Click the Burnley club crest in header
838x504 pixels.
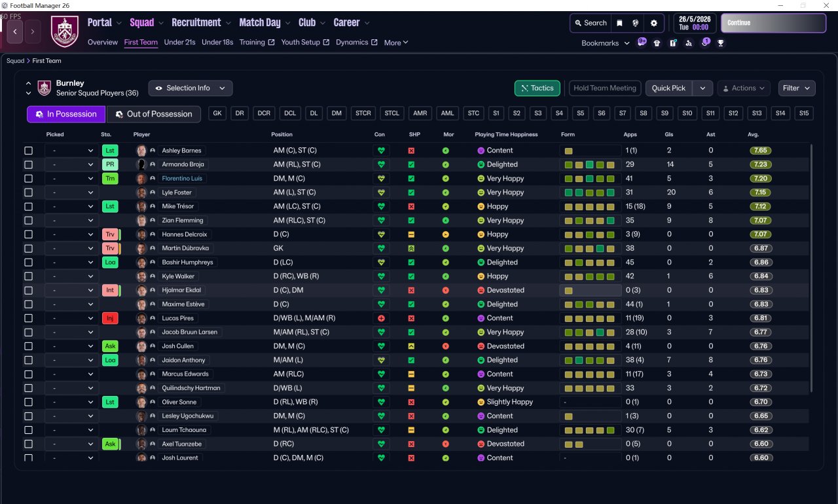point(64,31)
